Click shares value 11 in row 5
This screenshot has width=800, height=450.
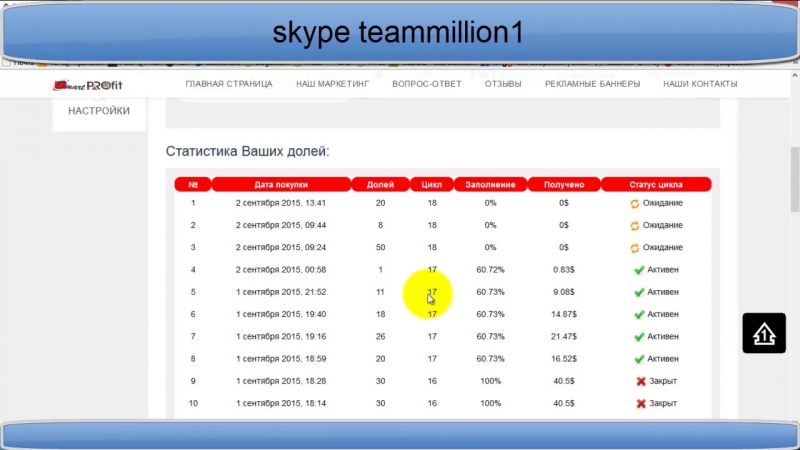380,292
